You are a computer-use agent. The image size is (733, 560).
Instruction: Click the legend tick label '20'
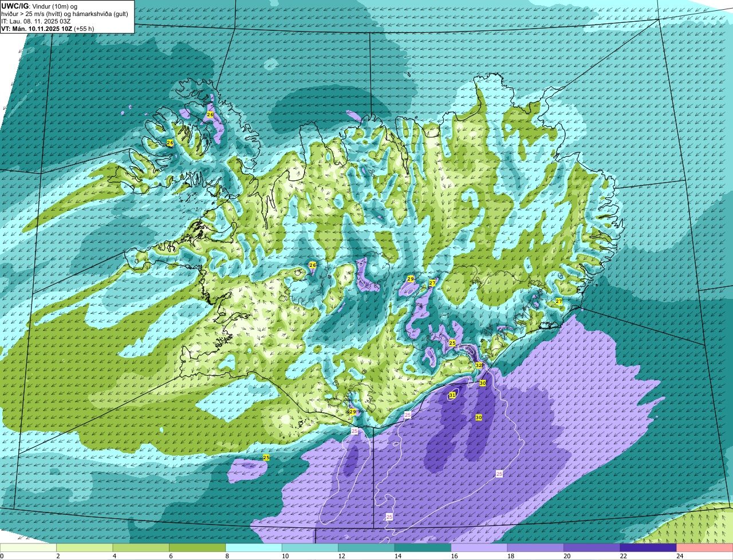click(566, 556)
